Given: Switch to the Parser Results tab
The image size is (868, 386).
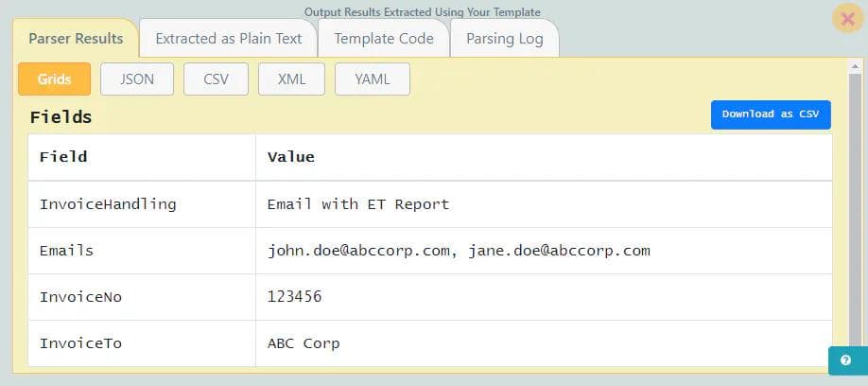Looking at the screenshot, I should [x=76, y=39].
